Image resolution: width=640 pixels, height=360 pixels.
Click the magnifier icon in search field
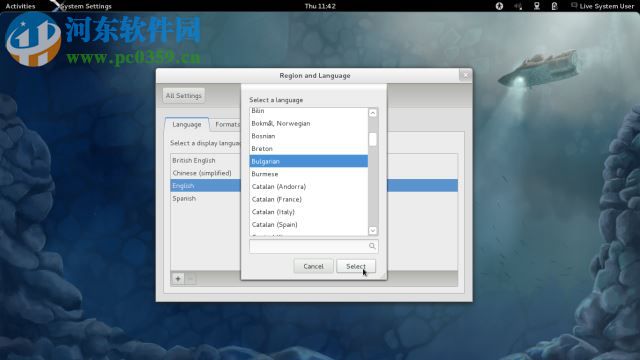point(372,246)
